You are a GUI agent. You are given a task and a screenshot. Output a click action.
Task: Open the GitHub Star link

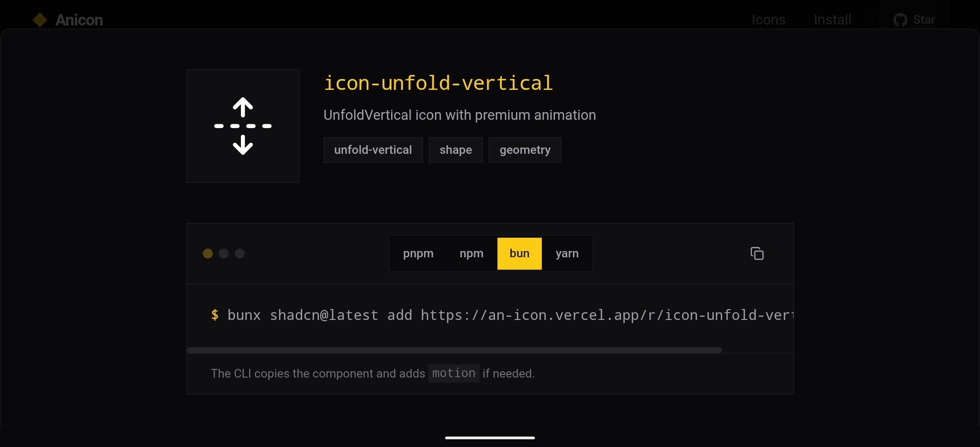click(x=915, y=20)
